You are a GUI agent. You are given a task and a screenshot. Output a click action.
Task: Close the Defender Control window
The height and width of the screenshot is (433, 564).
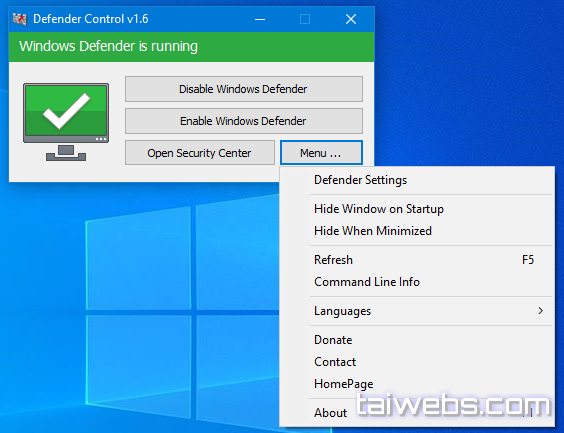click(351, 19)
